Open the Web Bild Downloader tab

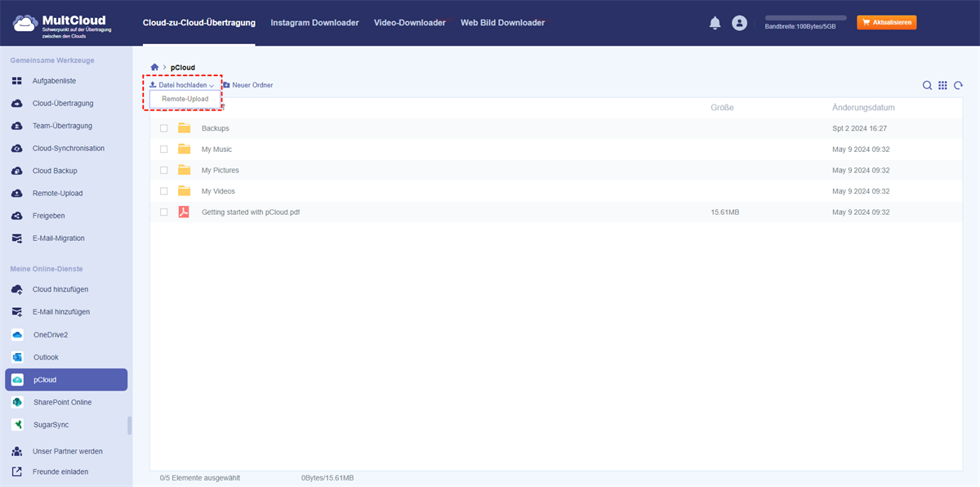click(x=502, y=23)
